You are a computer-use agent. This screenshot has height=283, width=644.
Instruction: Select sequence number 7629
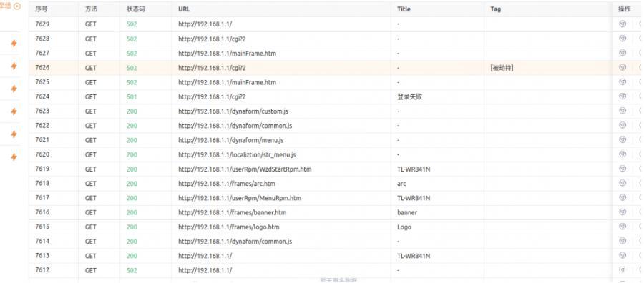pos(42,24)
